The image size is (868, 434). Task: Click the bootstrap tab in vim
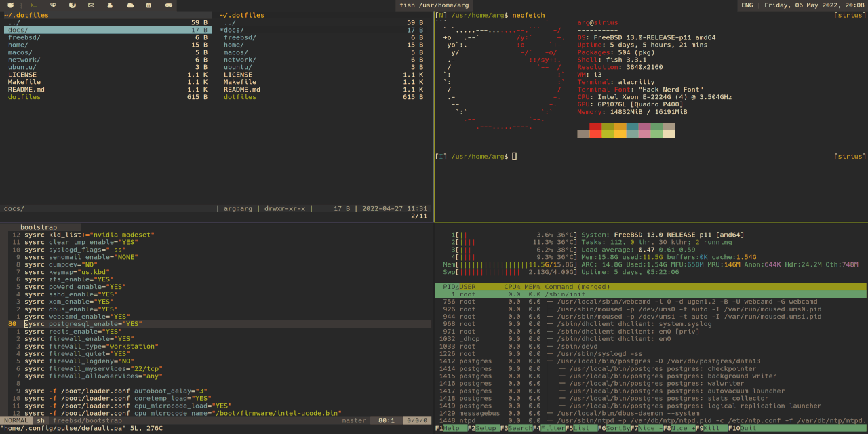tap(39, 227)
